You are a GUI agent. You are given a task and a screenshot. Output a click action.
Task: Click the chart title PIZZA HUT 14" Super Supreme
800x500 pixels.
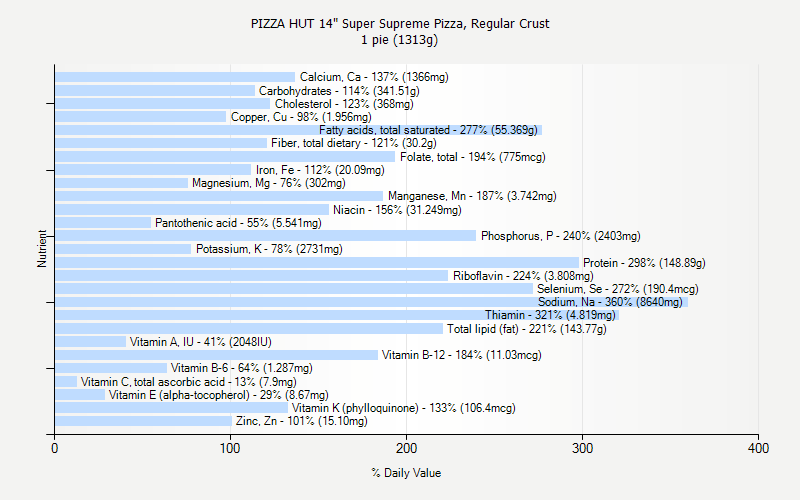pos(400,24)
